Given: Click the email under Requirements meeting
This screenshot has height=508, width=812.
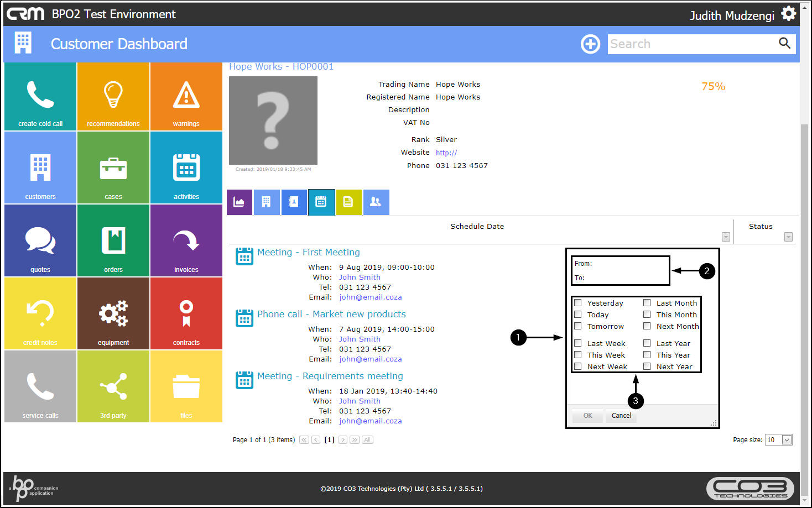Looking at the screenshot, I should [371, 421].
